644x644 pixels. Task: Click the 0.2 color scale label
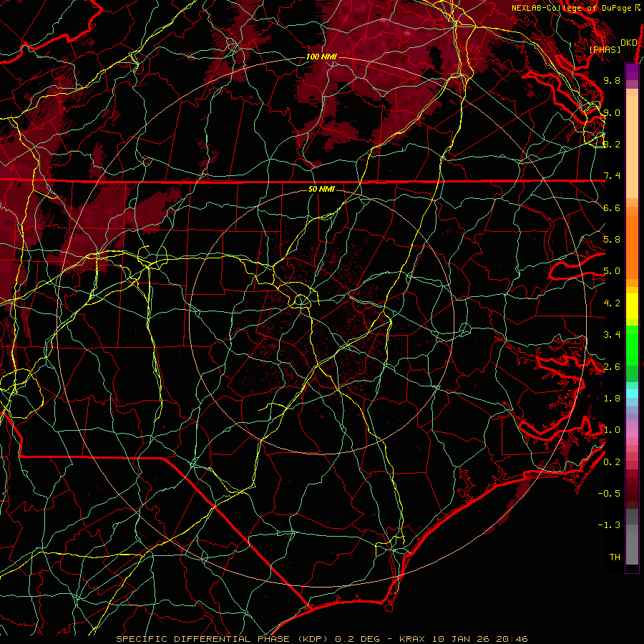pos(612,462)
